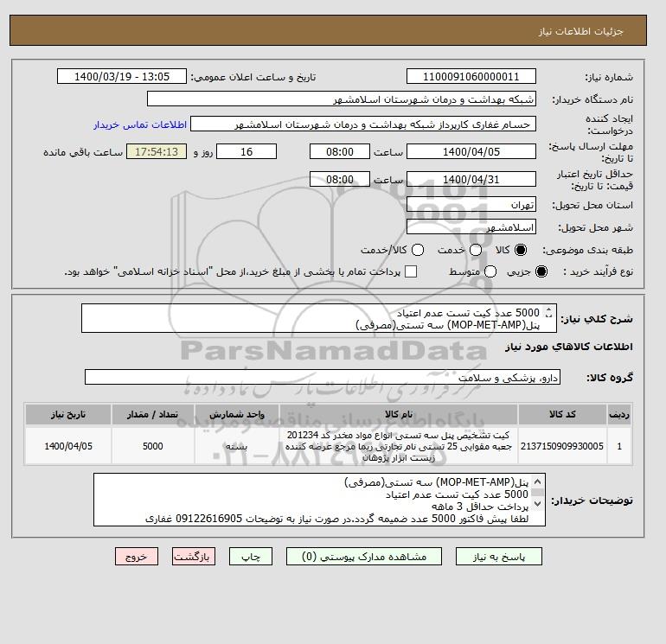This screenshot has height=644, width=666.
Task: Click the announcement date field 1400/03/19 - 13:05
Action: 121,76
